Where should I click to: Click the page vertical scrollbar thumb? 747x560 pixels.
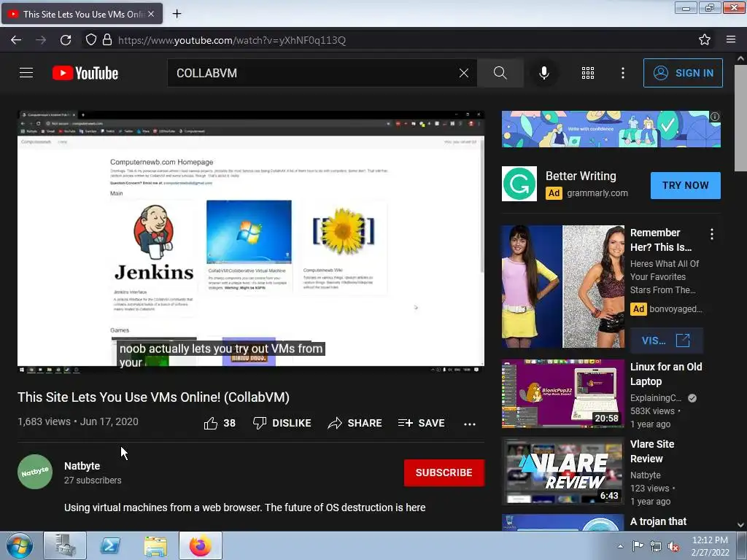[740, 118]
